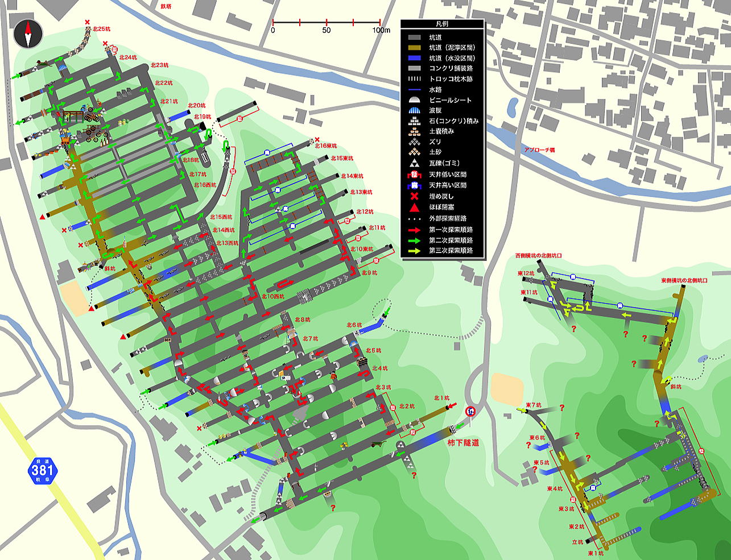This screenshot has height=560, width=731.
Task: Click the 坑道 (水没区間) blue legend swatch
Action: click(414, 58)
